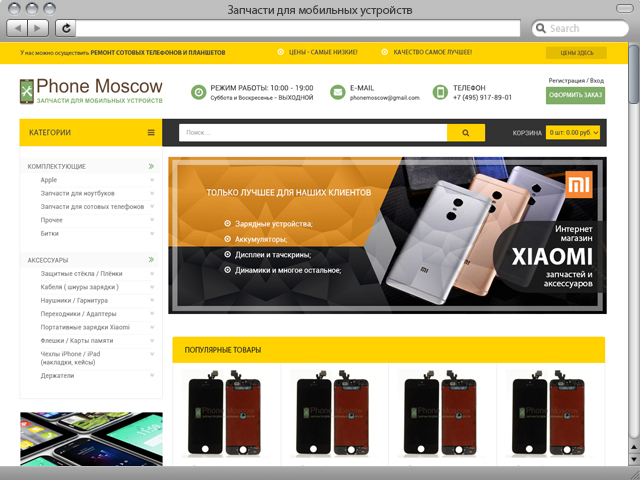640x480 pixels.
Task: Open the second popular product display image
Action: pos(334,413)
